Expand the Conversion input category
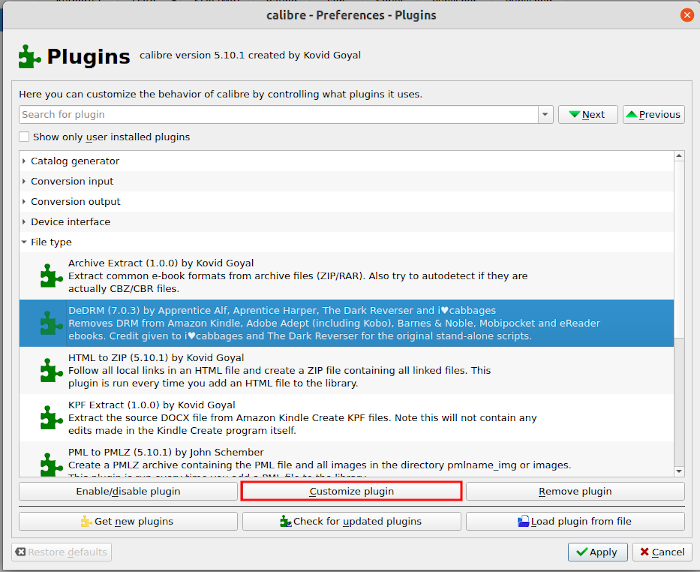 (24, 181)
